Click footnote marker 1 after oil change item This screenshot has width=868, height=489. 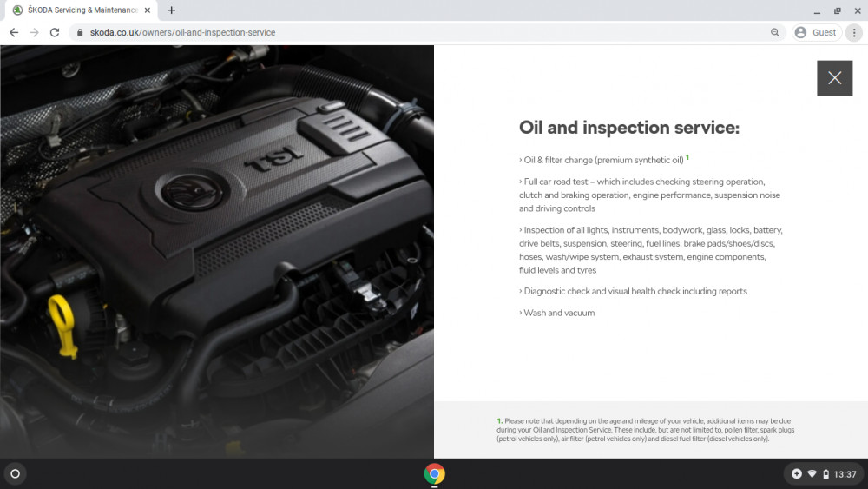(x=687, y=157)
